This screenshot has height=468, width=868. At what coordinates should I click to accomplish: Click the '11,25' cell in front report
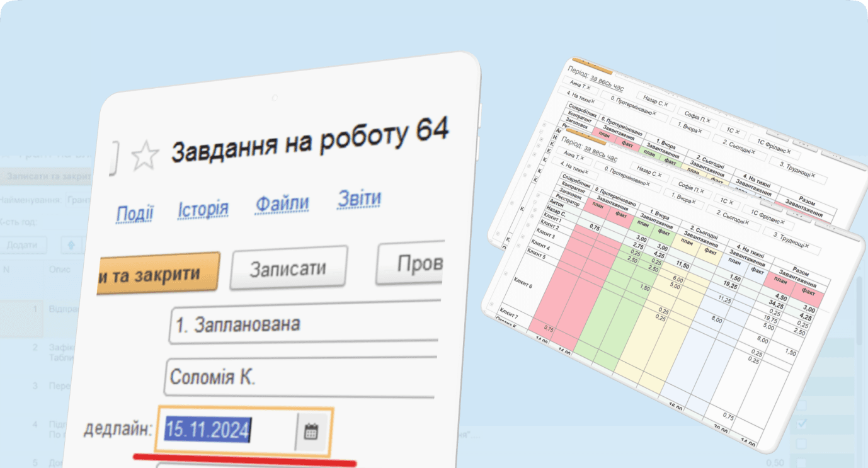(725, 299)
